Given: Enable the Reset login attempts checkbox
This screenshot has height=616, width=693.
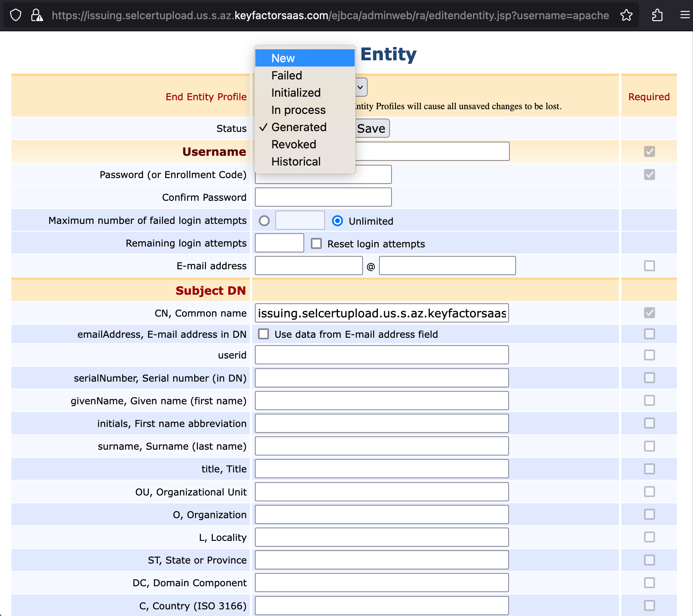Looking at the screenshot, I should click(x=316, y=244).
